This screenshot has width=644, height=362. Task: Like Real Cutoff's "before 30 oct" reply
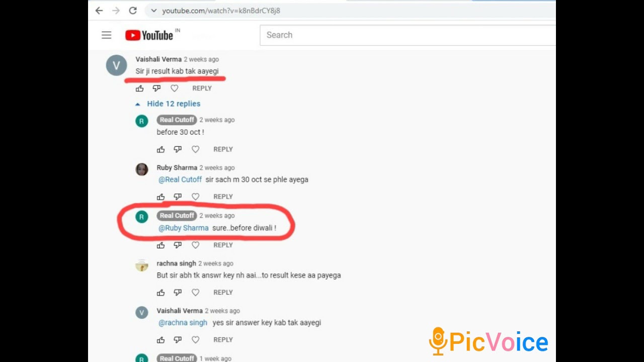coord(160,149)
